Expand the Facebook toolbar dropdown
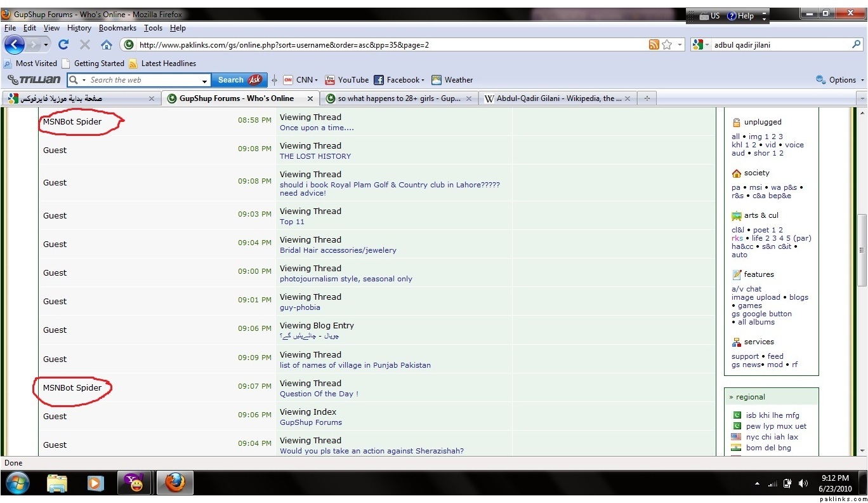868x503 pixels. pos(398,80)
